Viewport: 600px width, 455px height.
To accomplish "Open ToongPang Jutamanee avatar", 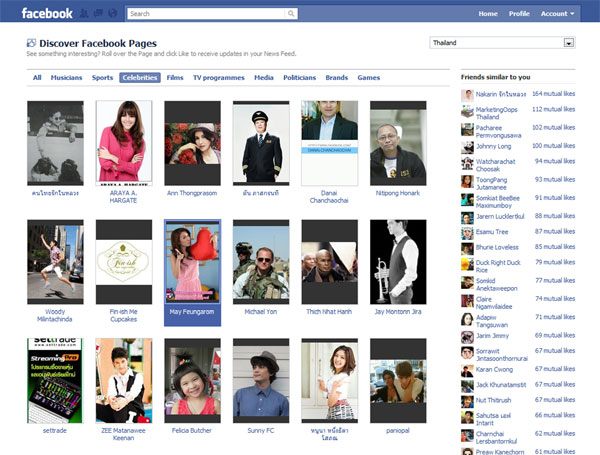I will click(x=467, y=181).
